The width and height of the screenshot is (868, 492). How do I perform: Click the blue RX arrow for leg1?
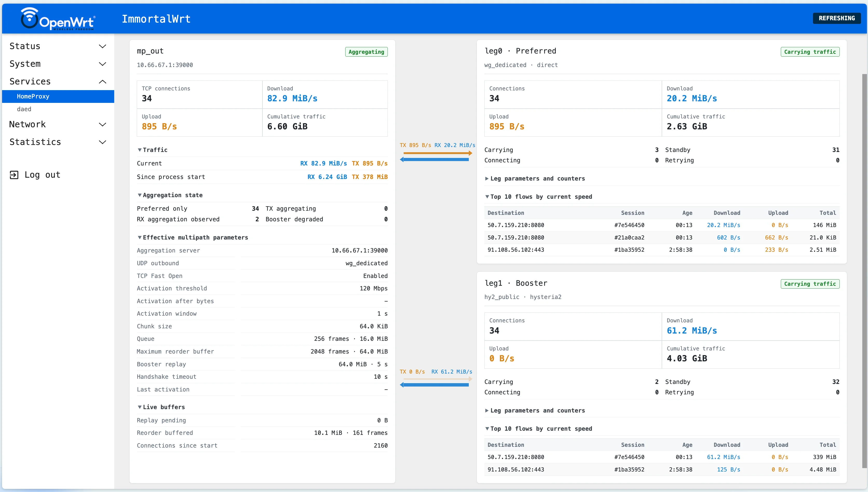[435, 384]
